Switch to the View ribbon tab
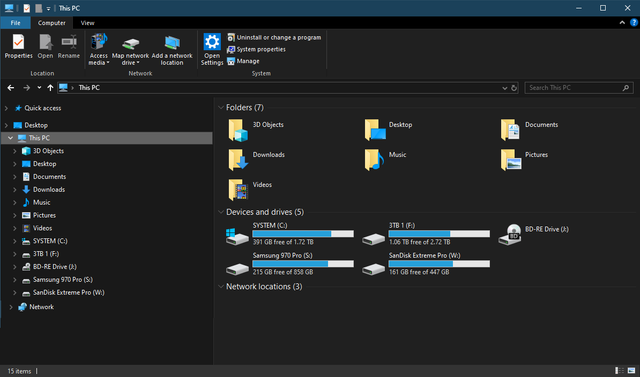 point(87,23)
